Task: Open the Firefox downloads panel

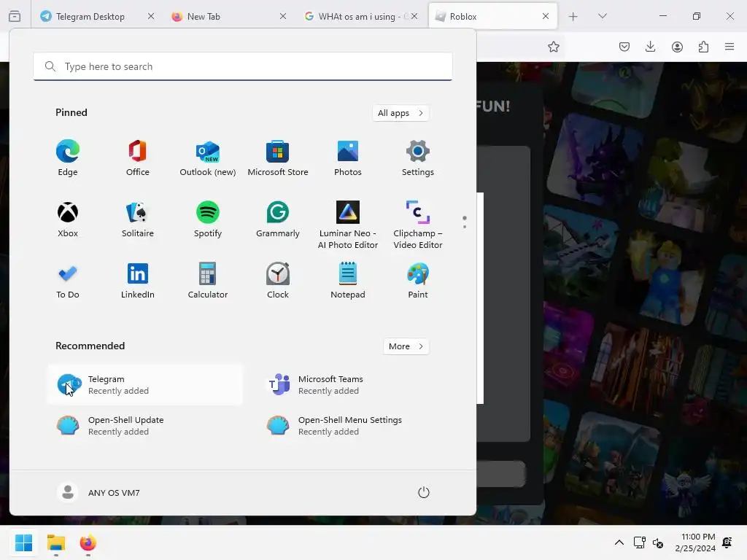Action: point(650,47)
